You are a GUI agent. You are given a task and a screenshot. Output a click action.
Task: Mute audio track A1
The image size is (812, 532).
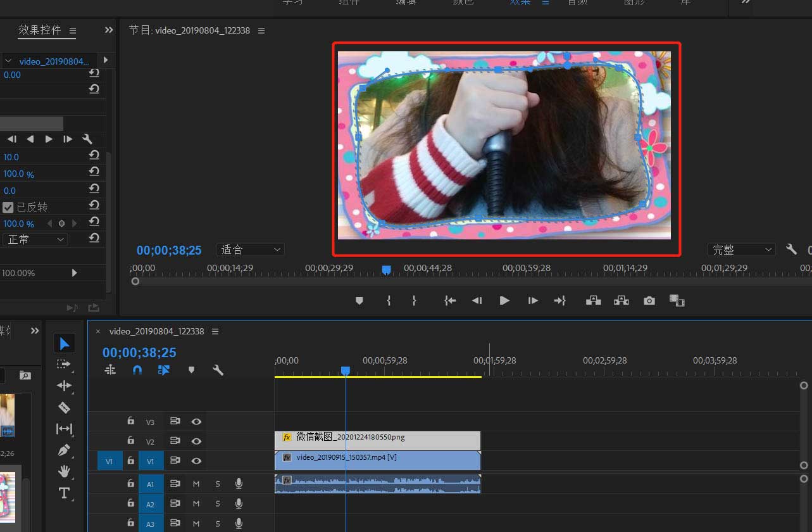pyautogui.click(x=196, y=484)
